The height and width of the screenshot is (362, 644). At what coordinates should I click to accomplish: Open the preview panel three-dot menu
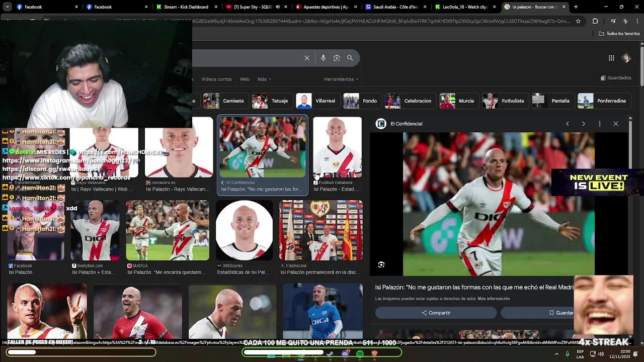click(600, 124)
